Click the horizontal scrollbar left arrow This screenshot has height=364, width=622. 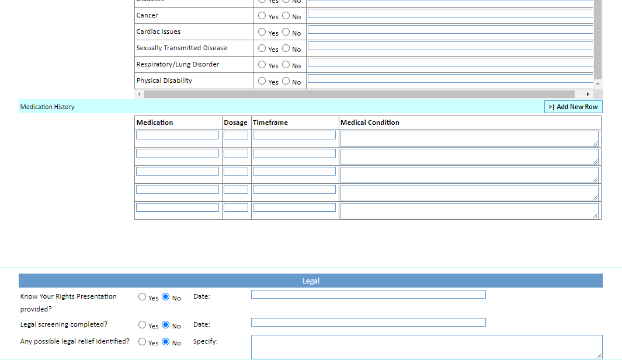139,94
